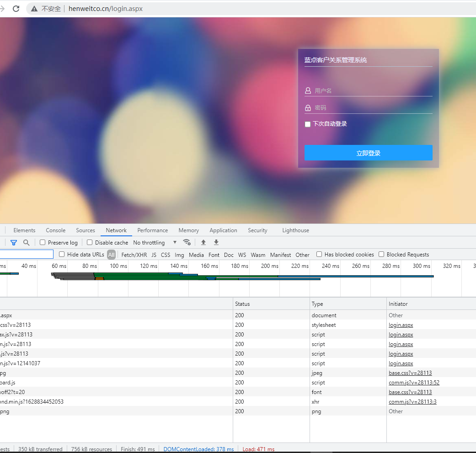Click the user icon beside 用户名
Image resolution: width=476 pixels, height=453 pixels.
[x=308, y=91]
